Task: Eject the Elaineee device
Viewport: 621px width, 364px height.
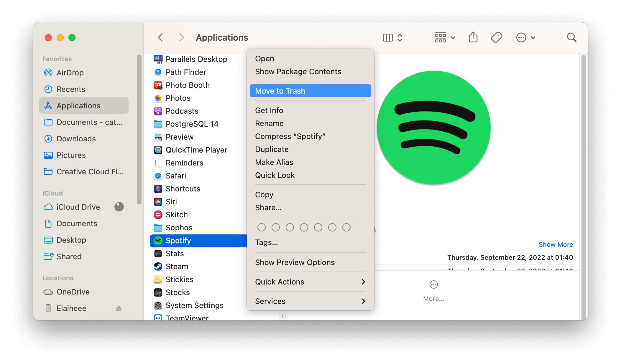Action: 119,308
